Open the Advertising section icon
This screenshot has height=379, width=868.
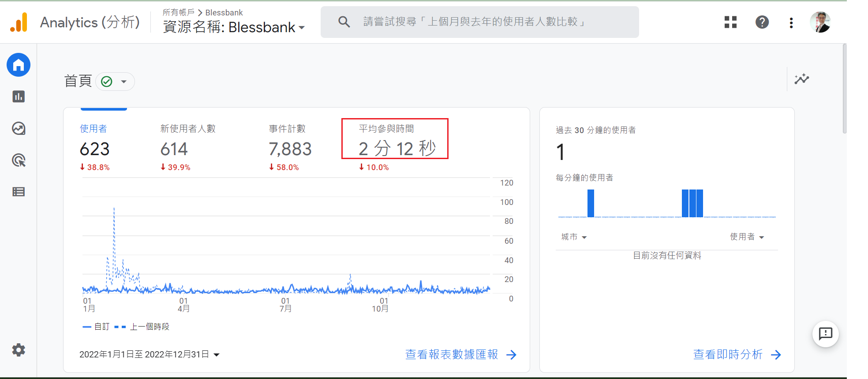click(19, 160)
